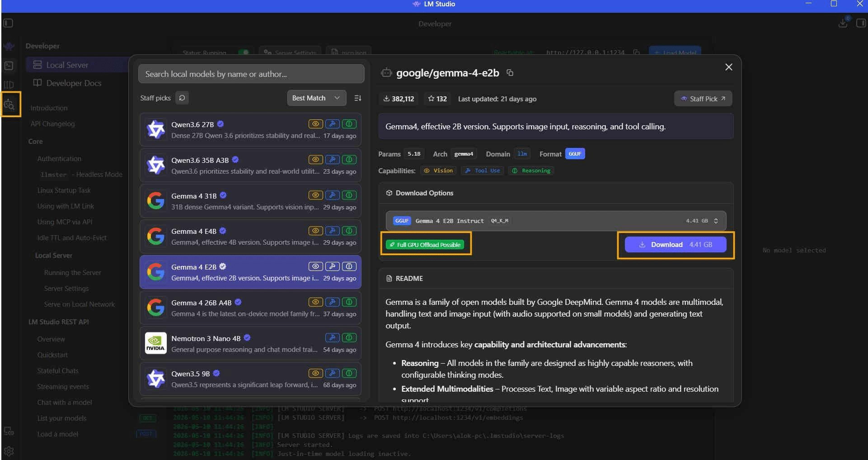The width and height of the screenshot is (868, 460).
Task: Open the Chat section in the sidebar
Action: 9,46
